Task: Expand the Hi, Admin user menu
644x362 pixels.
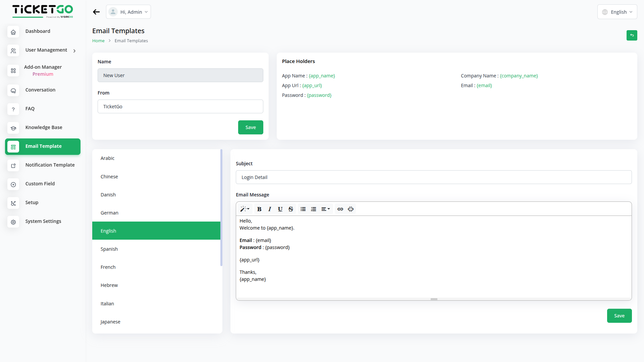Action: (x=128, y=12)
